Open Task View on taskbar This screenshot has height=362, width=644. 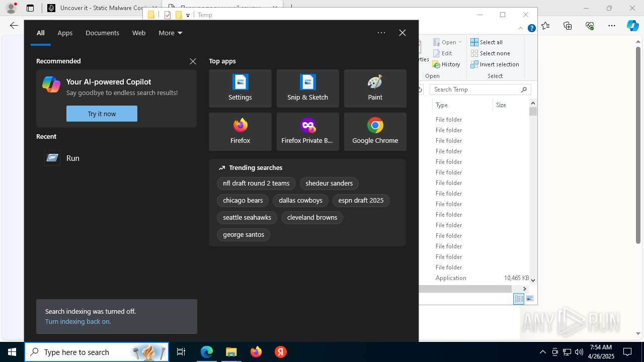click(181, 352)
